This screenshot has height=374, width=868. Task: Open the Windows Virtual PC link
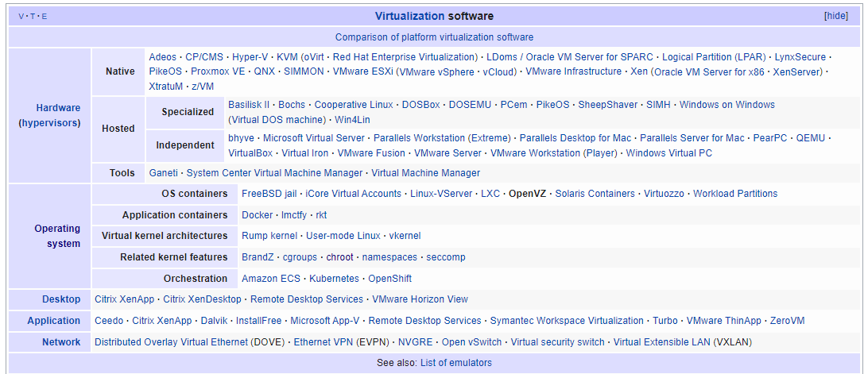click(x=668, y=152)
